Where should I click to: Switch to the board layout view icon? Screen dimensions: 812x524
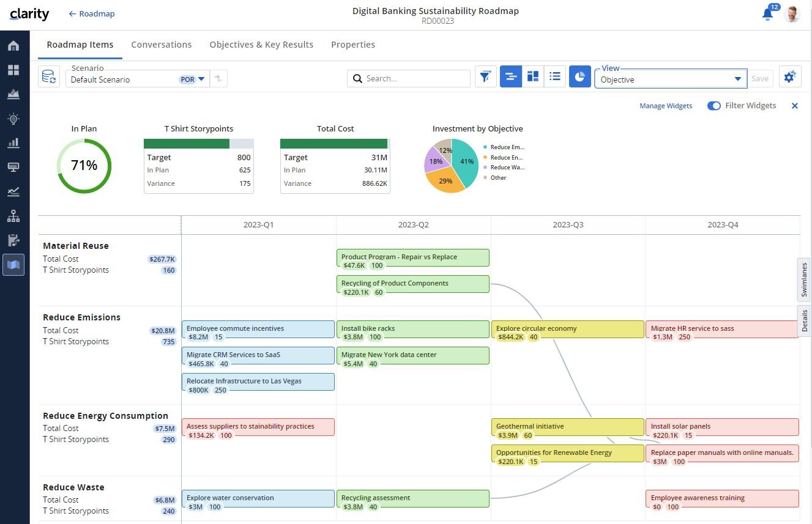(533, 77)
